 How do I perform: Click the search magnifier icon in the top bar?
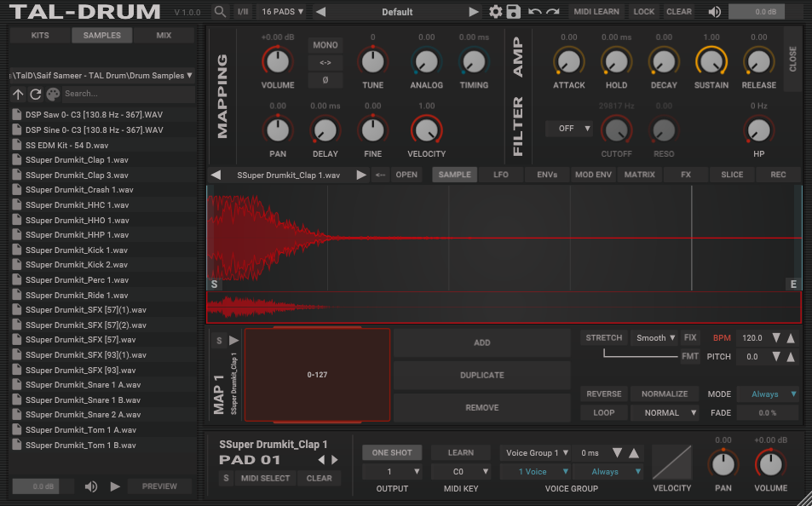pos(220,11)
